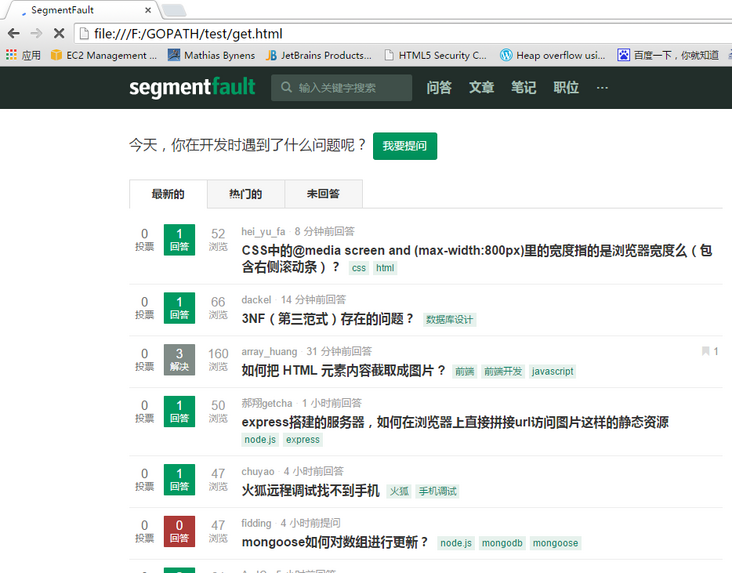Open the 应用 apps bookmark icon
732x573 pixels.
pos(23,55)
